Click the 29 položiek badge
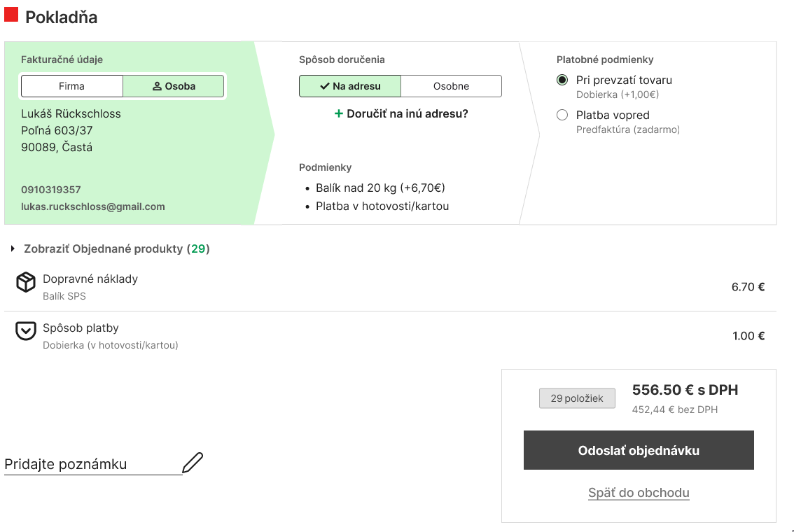The height and width of the screenshot is (532, 794). [x=577, y=398]
